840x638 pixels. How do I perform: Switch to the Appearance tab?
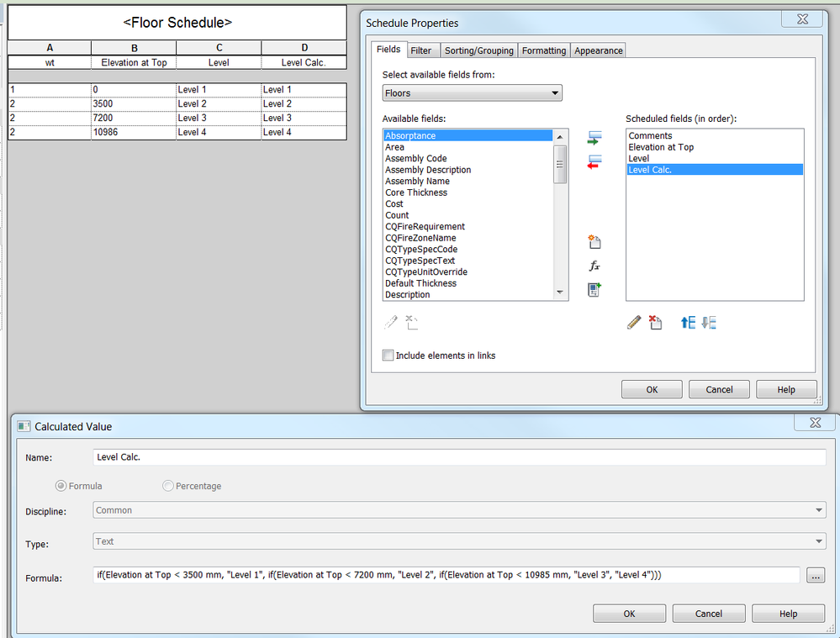(x=599, y=50)
